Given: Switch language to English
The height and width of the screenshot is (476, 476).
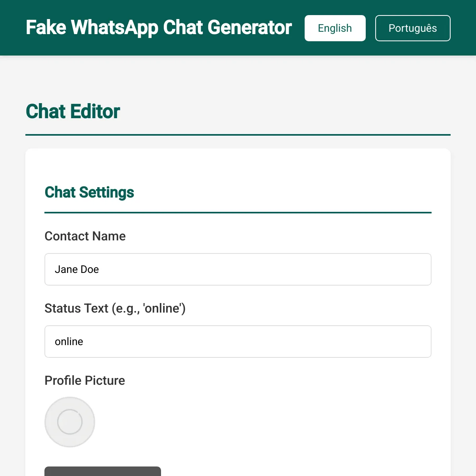Looking at the screenshot, I should pos(335,28).
